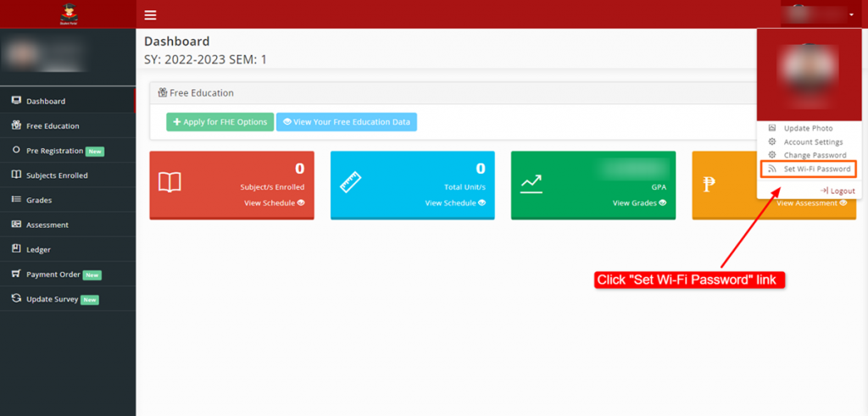
Task: Choose Update Photo from the user menu
Action: point(808,128)
